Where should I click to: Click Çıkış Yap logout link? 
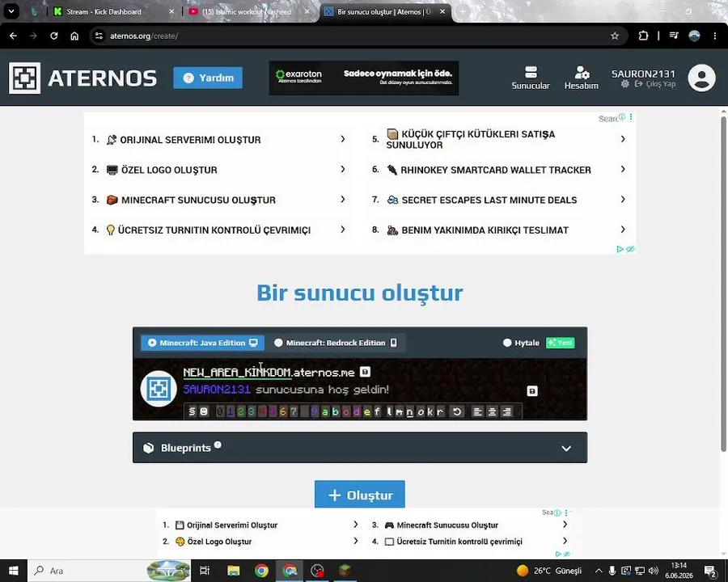tap(655, 84)
